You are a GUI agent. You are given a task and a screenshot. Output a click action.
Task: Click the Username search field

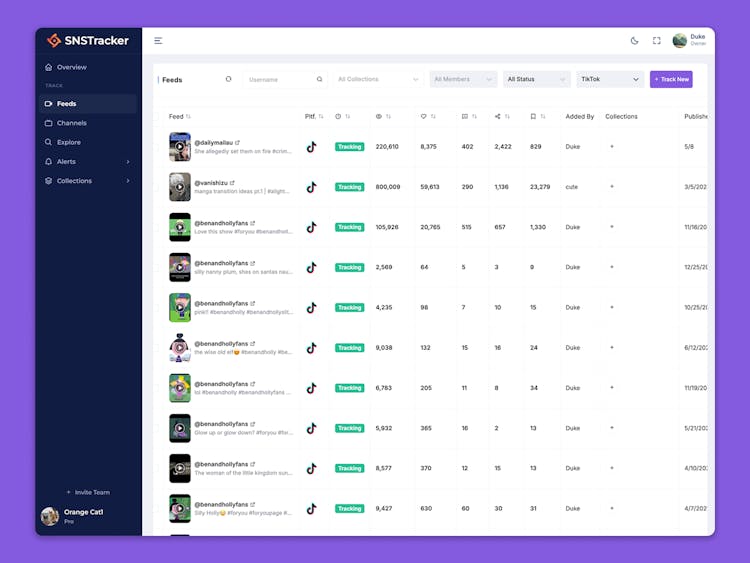coord(280,79)
